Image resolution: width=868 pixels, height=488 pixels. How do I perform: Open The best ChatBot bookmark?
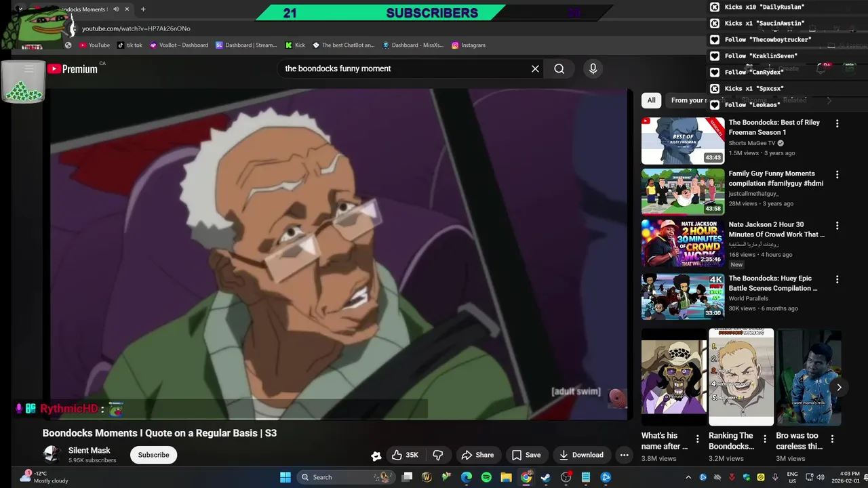[343, 45]
